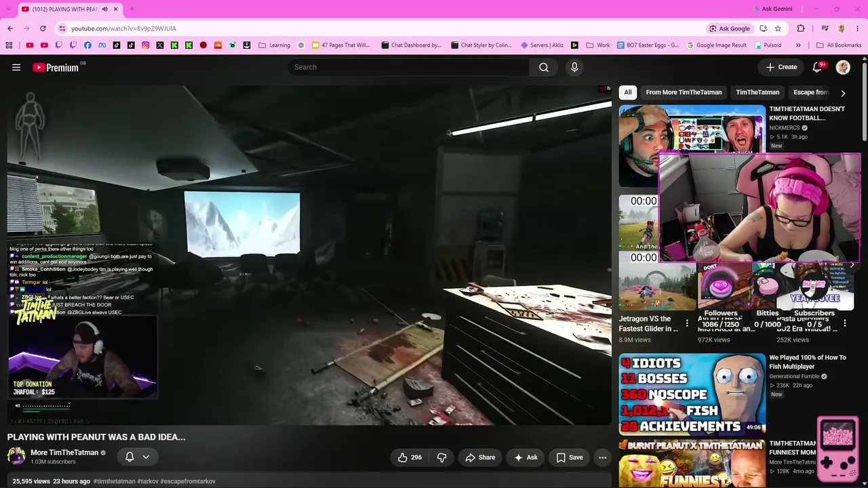Screen dimensions: 868x488
Task: Mute the tab via speaker icon
Action: (104, 9)
